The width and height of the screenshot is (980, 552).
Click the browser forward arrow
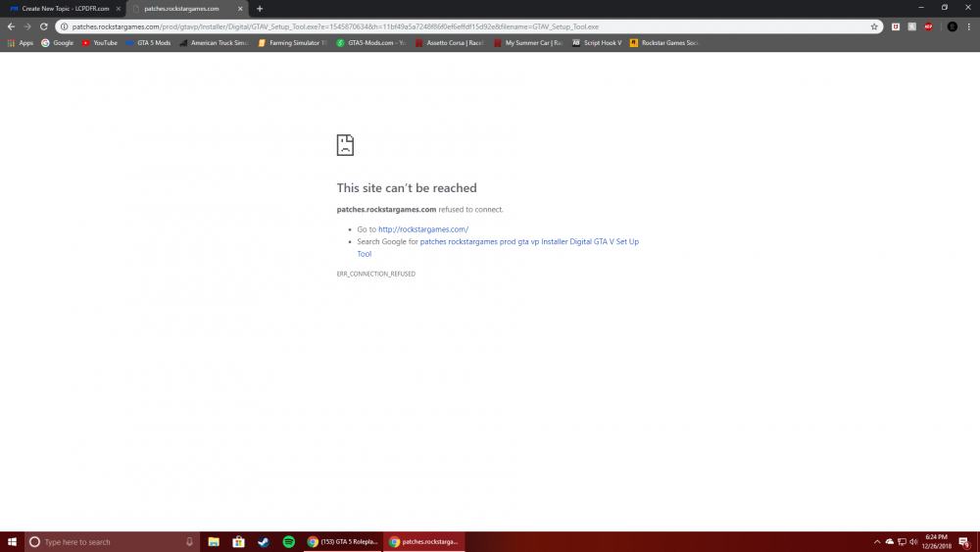(x=27, y=26)
